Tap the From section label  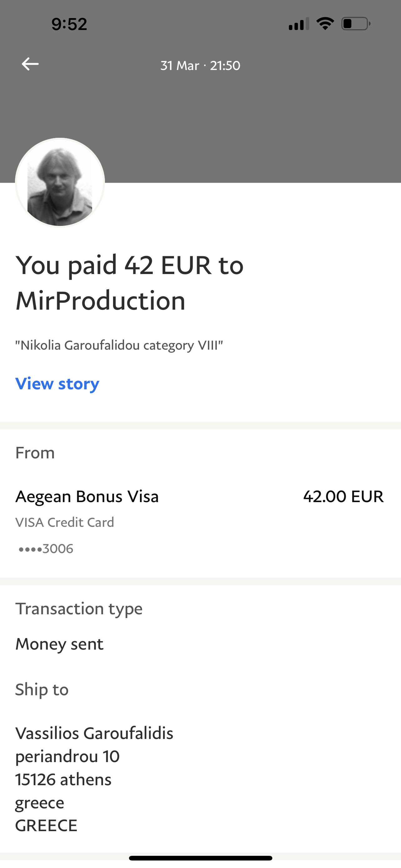tap(35, 452)
